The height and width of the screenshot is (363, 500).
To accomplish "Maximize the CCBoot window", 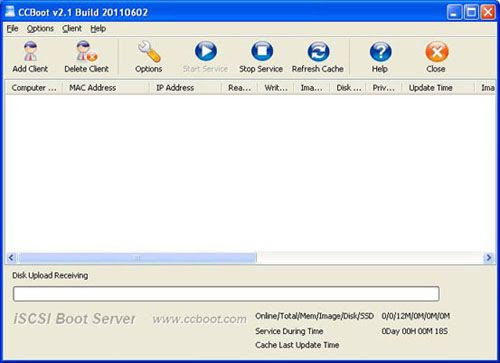I will tap(471, 12).
